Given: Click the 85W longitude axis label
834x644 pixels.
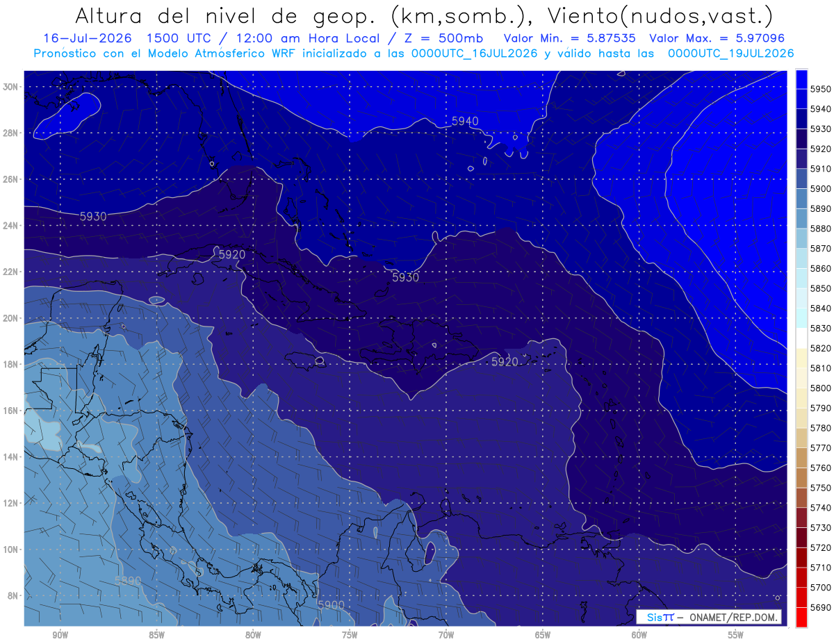Looking at the screenshot, I should coord(156,634).
